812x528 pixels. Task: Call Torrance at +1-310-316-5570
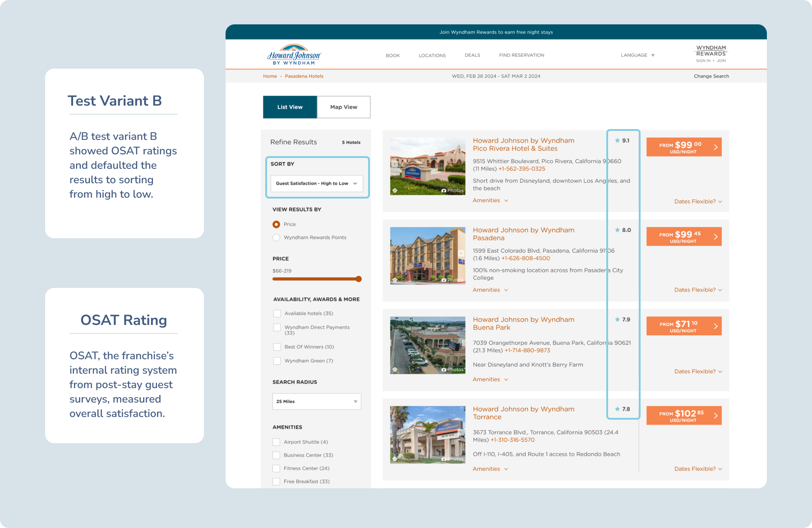click(512, 440)
